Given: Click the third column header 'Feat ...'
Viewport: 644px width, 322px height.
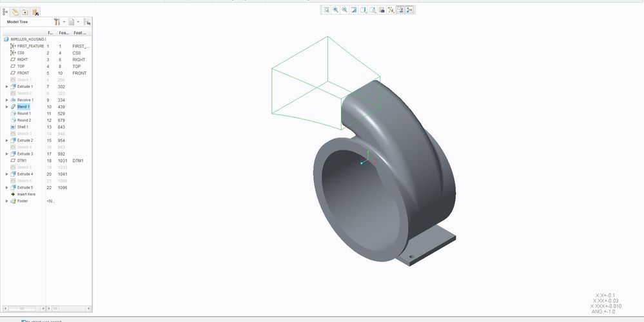Looking at the screenshot, I should [80, 33].
